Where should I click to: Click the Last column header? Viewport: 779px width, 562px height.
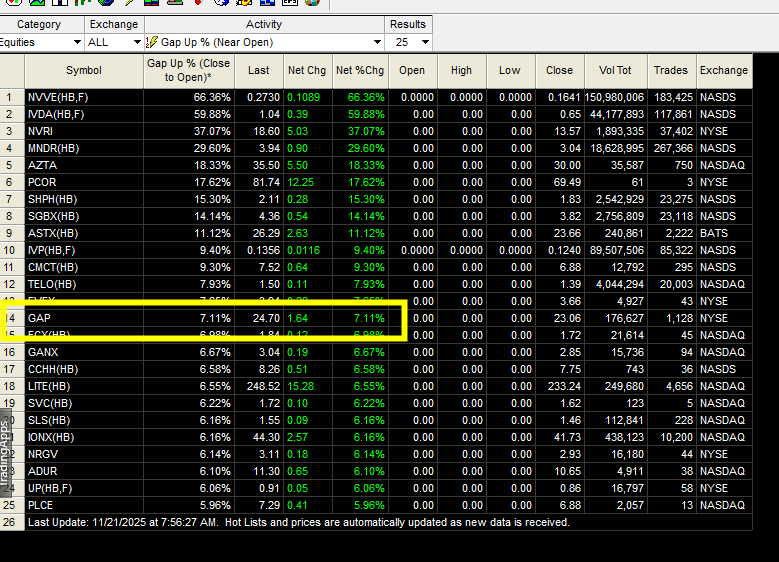click(x=259, y=71)
